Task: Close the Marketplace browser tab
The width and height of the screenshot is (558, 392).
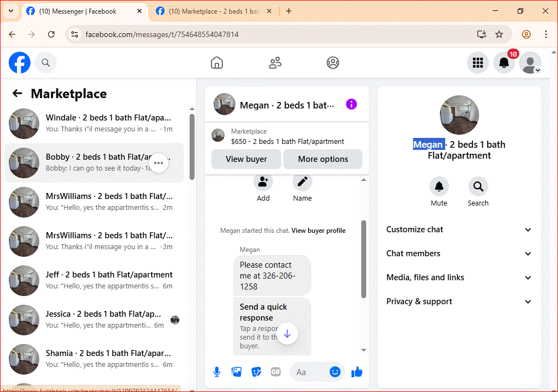Action: pos(269,11)
